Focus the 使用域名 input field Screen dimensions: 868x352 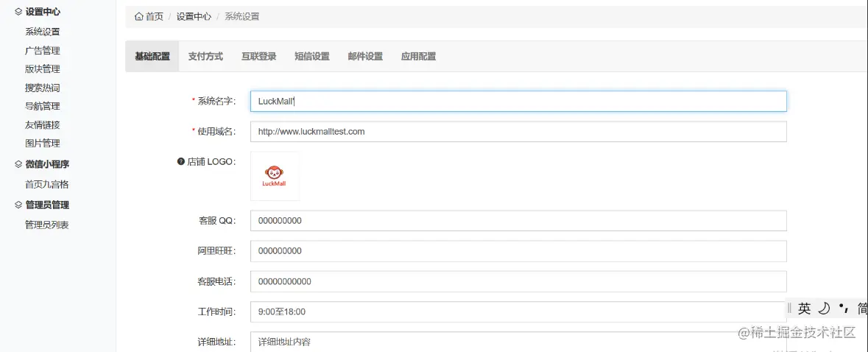(x=518, y=132)
